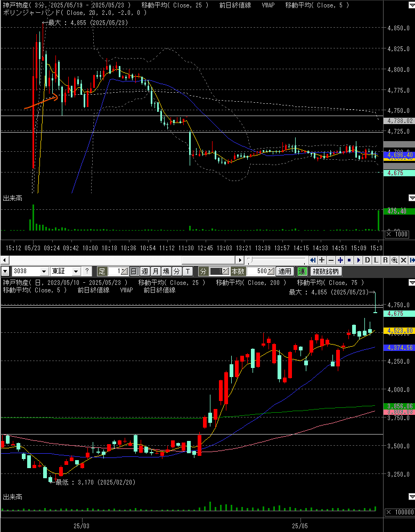Screen dimensions: 415x532
Task: Click the 適用 apply button
Action: (x=285, y=271)
